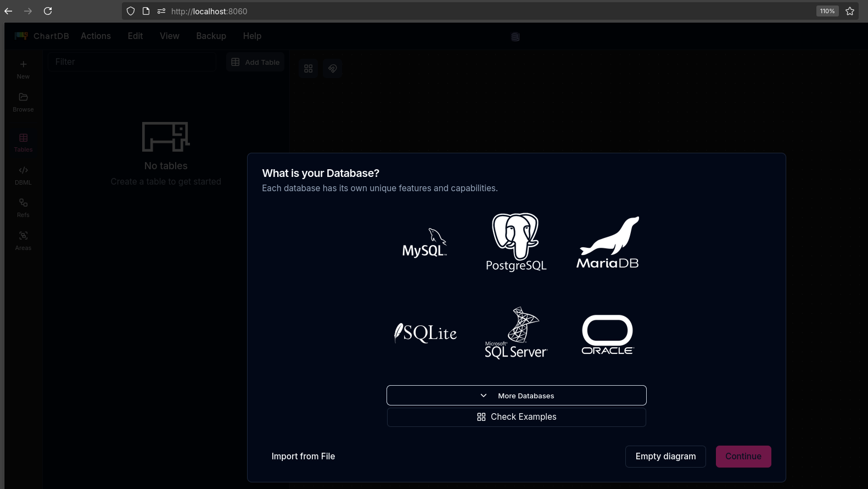Pick the MariaDB seal logo
Screen dimensions: 868x489
pos(607,242)
